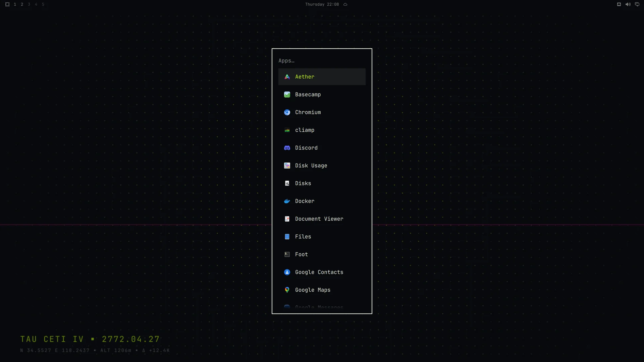The image size is (644, 362).
Task: Open the Files entry
Action: (322, 237)
